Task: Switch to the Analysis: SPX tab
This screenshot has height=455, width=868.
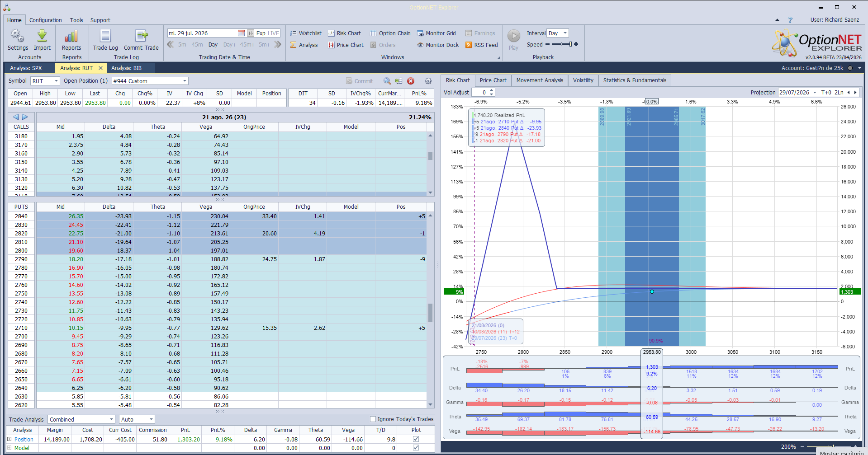Action: [26, 68]
